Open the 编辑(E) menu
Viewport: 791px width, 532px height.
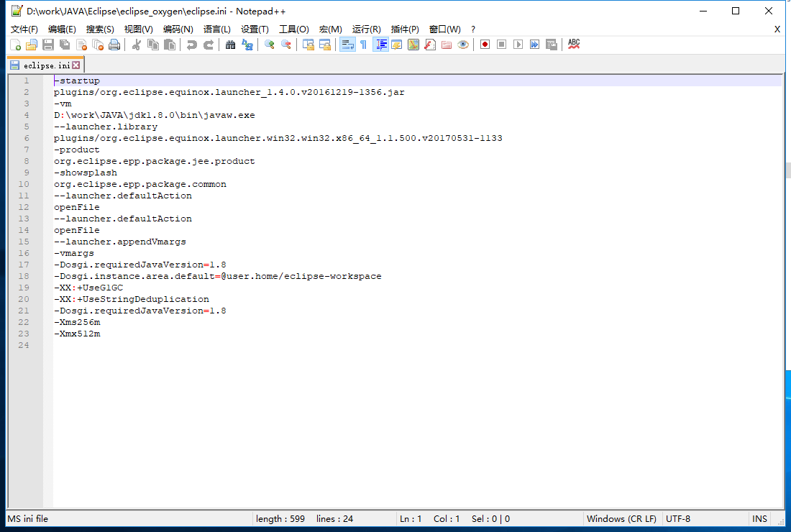click(62, 29)
